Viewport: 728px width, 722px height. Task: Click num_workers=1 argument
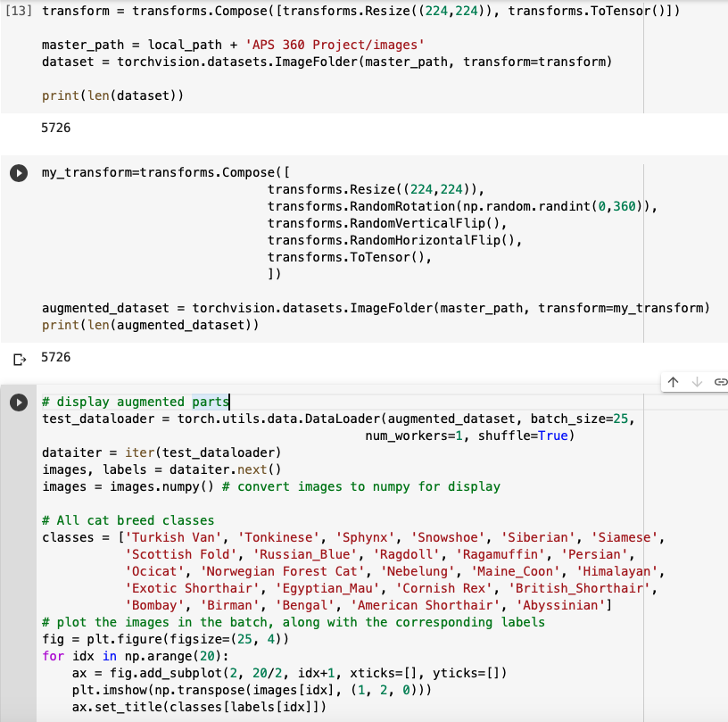pos(414,436)
